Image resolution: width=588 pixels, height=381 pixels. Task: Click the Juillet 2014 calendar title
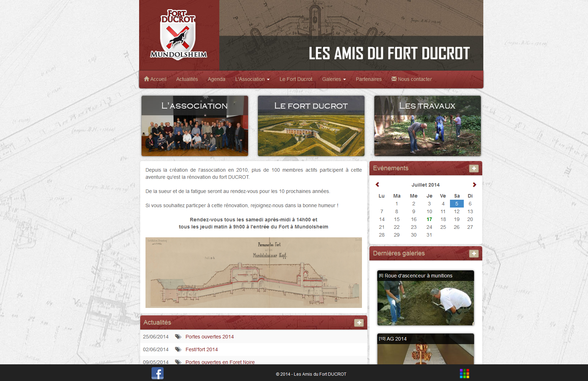(425, 185)
